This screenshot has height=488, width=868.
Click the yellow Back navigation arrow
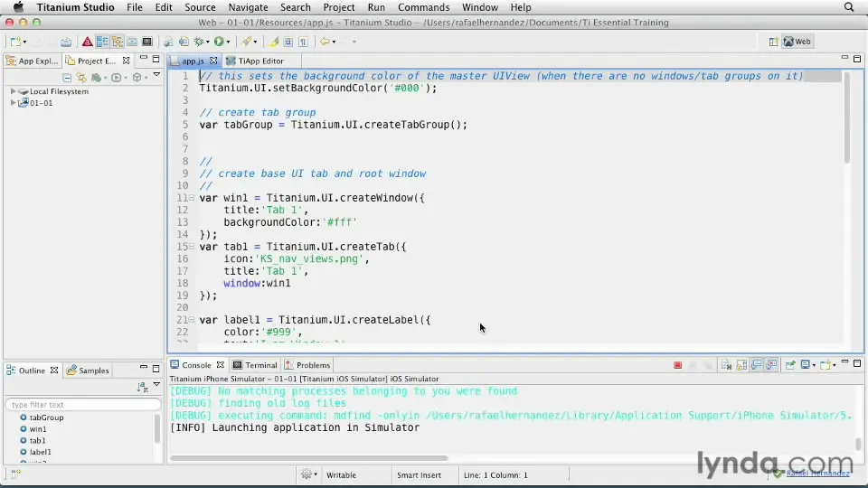pos(325,42)
